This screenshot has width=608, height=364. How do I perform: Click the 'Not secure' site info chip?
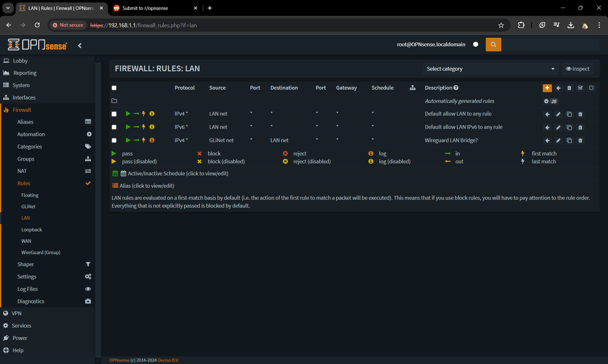68,25
